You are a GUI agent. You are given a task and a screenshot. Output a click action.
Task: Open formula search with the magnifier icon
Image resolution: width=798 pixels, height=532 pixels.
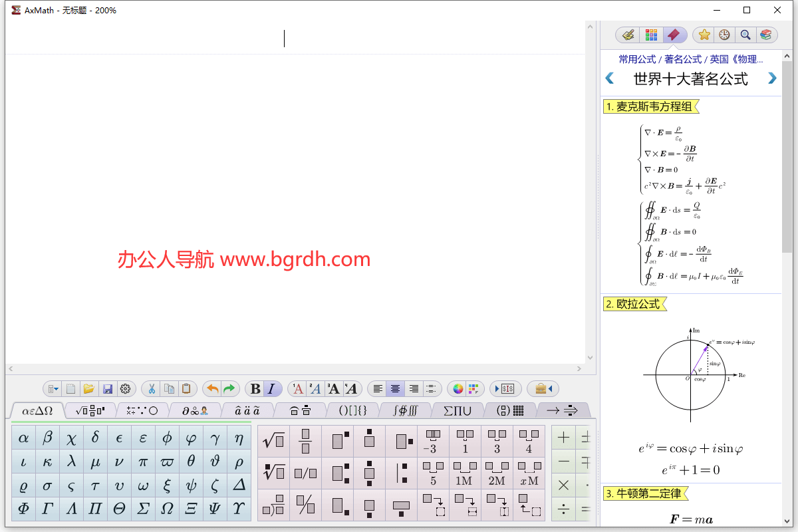[x=745, y=35]
